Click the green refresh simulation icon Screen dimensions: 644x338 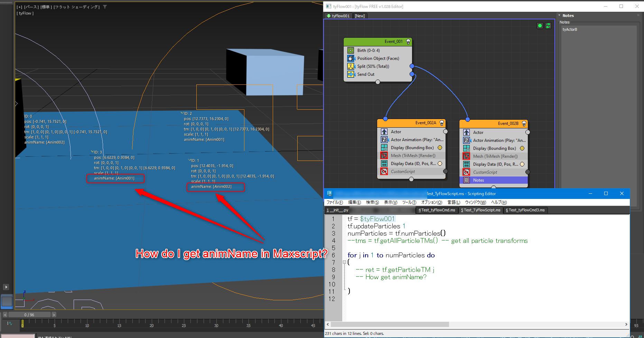point(548,26)
